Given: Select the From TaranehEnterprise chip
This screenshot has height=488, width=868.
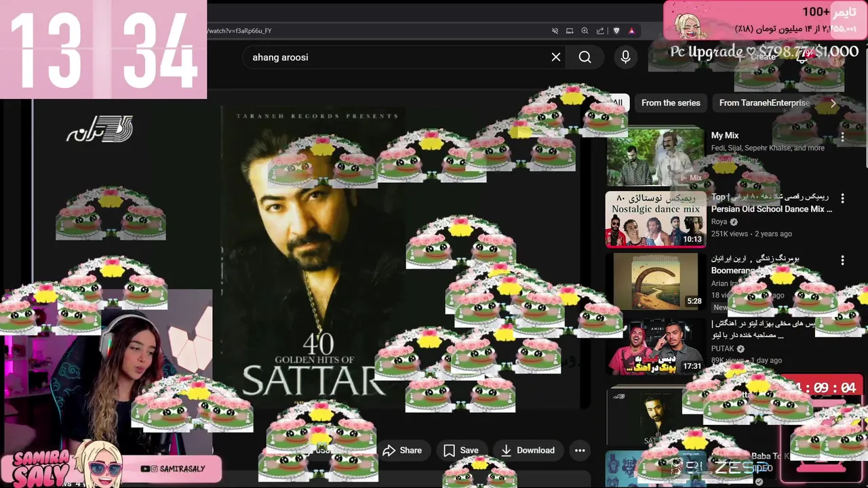Looking at the screenshot, I should pos(764,103).
